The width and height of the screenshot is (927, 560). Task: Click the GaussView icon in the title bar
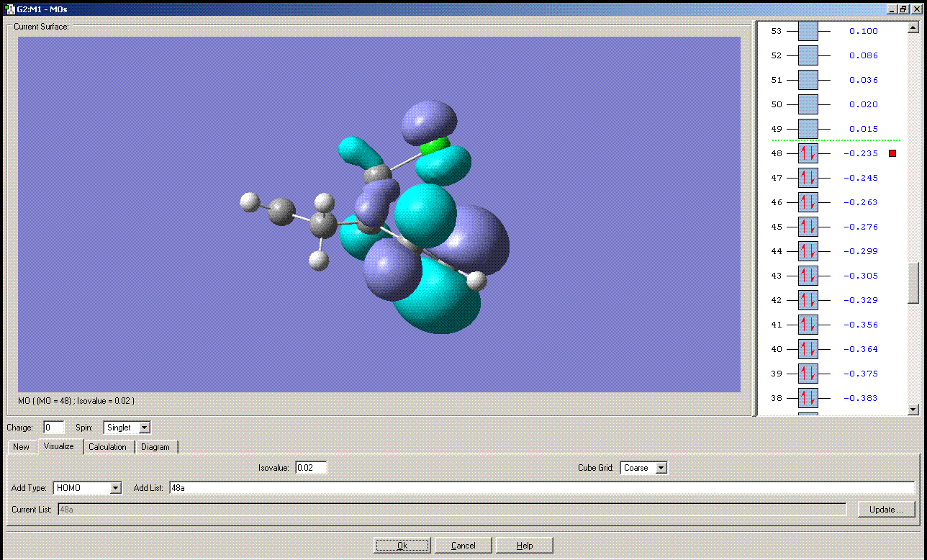[x=10, y=9]
